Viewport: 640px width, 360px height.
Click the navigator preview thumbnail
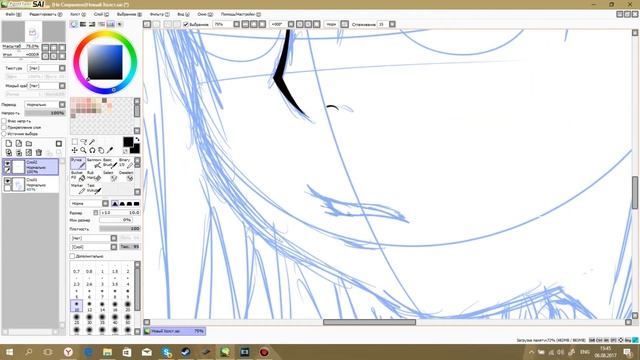pyautogui.click(x=33, y=32)
